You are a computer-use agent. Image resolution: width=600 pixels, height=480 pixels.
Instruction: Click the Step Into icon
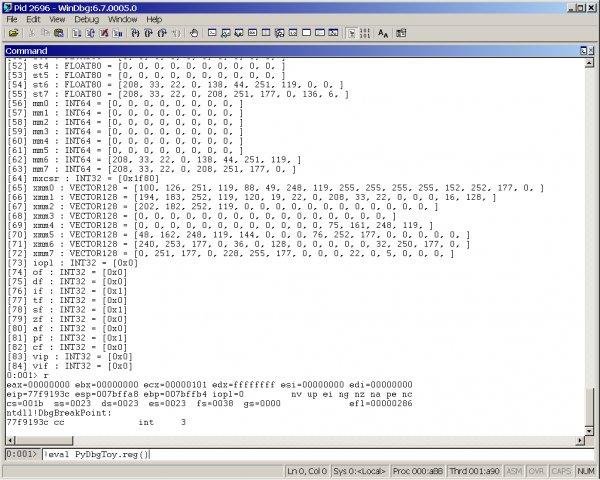click(x=135, y=33)
